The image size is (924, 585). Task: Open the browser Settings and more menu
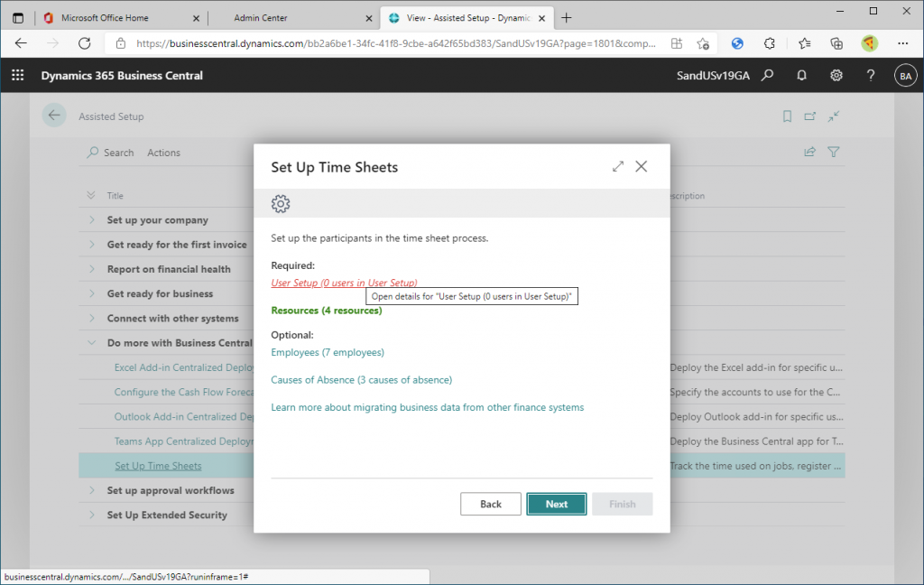coord(902,43)
